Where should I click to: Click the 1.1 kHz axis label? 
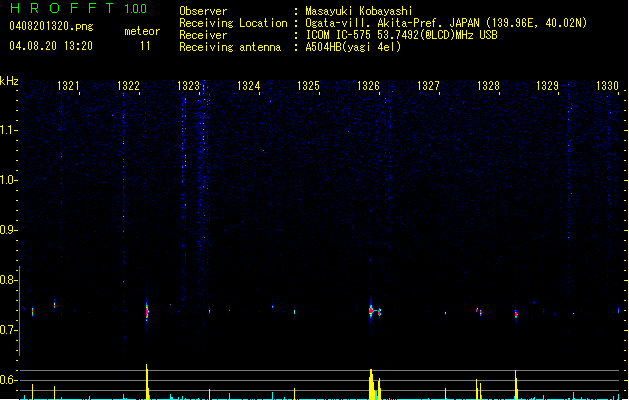pyautogui.click(x=8, y=130)
